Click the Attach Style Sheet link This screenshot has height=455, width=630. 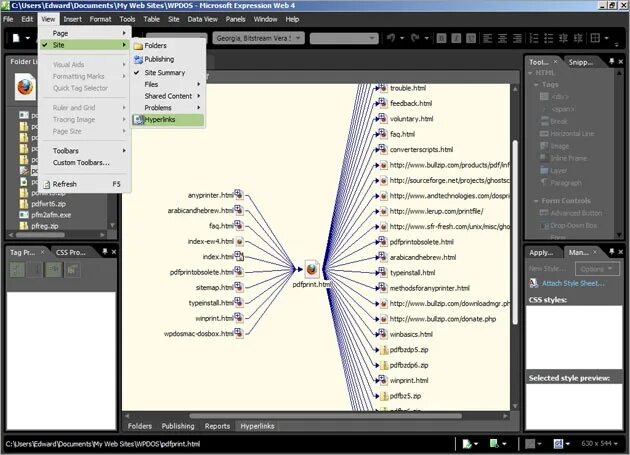point(573,283)
